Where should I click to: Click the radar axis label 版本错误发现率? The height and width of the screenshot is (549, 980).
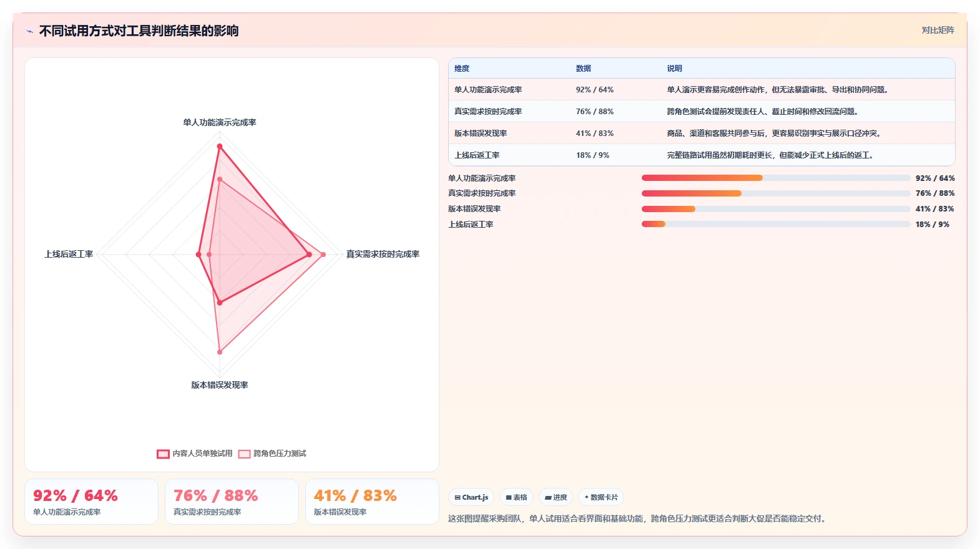point(220,385)
